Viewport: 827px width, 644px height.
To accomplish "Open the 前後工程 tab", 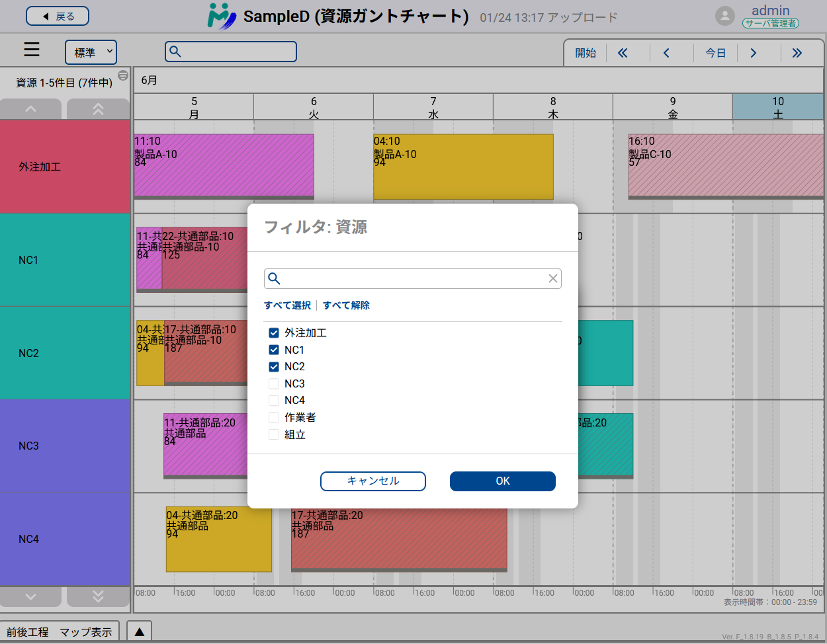I will [x=28, y=632].
